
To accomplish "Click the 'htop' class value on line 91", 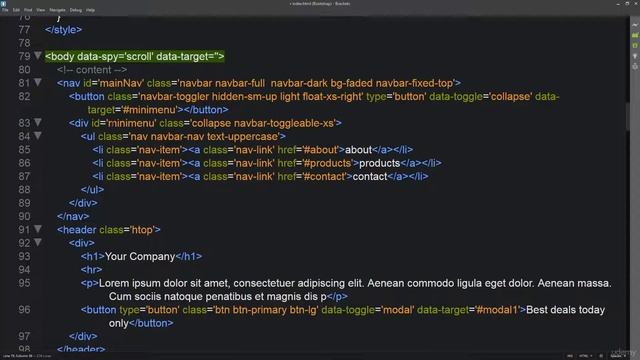I will [142, 230].
